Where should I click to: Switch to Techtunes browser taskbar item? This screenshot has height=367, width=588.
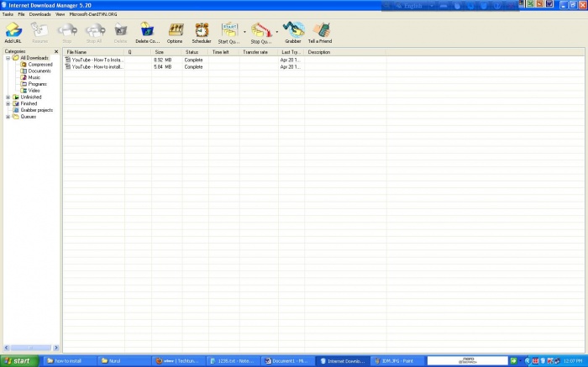pyautogui.click(x=179, y=361)
